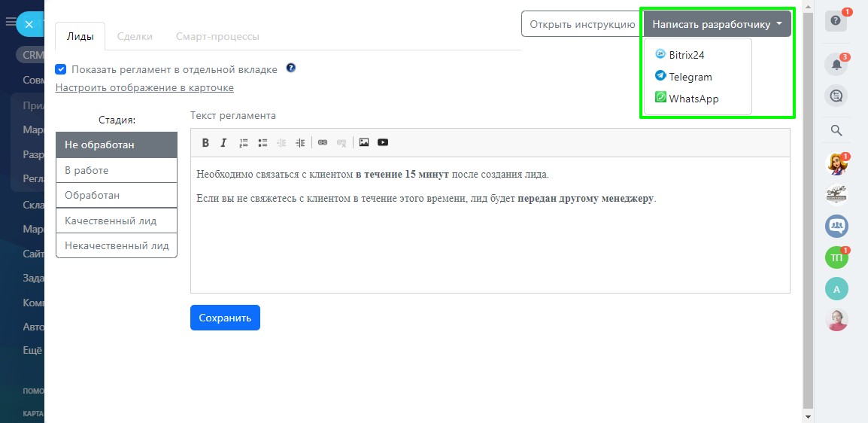
Task: Click the help tooltip icon next to checkbox
Action: click(x=290, y=68)
